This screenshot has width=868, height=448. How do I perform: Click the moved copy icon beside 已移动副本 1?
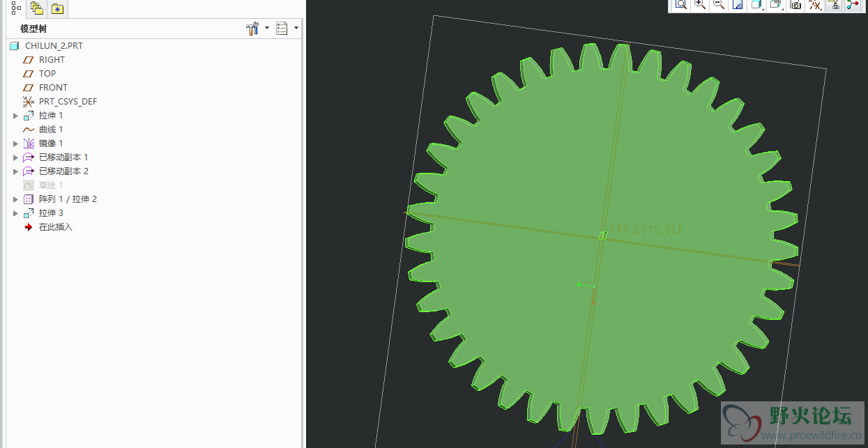pos(29,157)
